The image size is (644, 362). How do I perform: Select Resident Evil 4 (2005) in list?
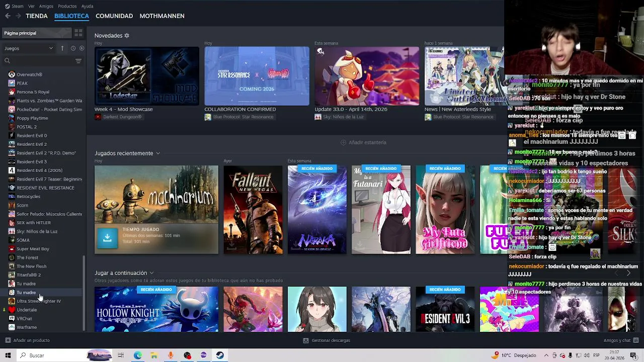coord(39,170)
